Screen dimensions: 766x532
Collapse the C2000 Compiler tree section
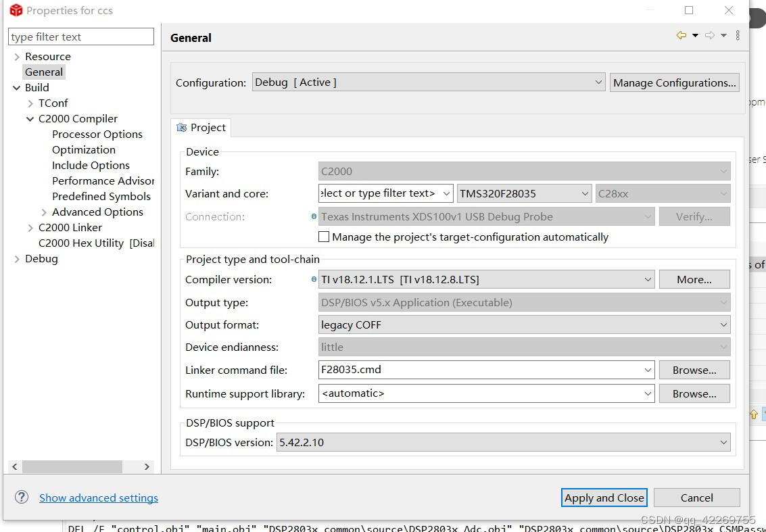coord(30,118)
